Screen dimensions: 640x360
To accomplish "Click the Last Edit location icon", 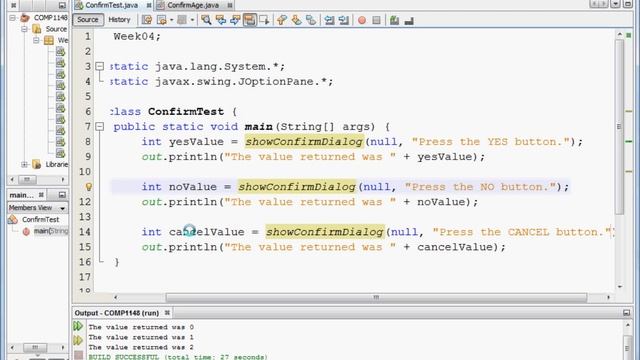I will 147,20.
